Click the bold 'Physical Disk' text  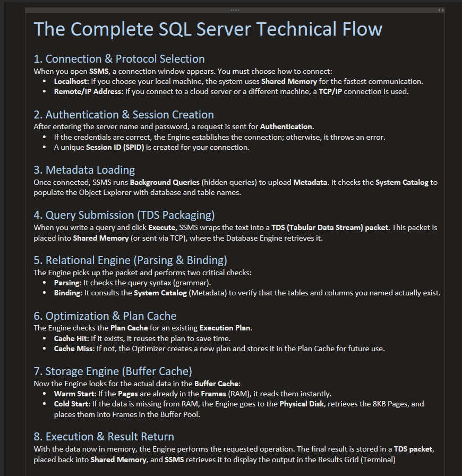(302, 404)
